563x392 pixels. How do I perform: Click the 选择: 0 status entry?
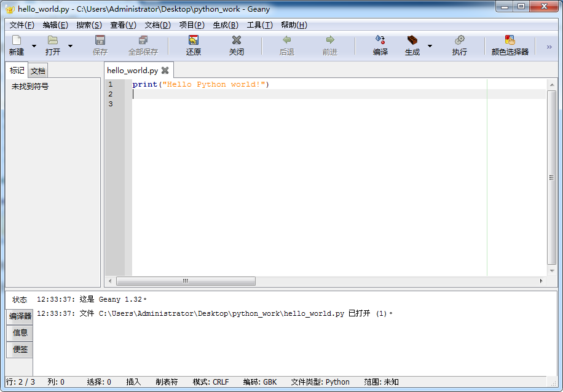click(99, 382)
